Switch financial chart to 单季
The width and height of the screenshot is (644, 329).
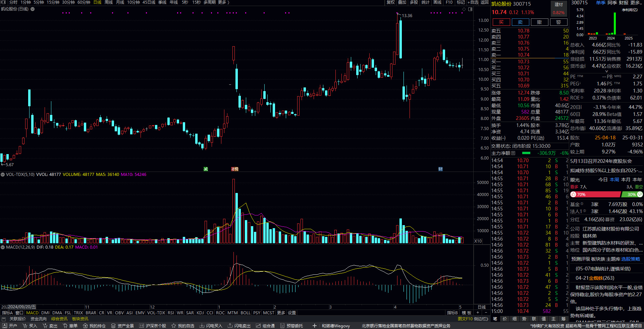tap(601, 2)
